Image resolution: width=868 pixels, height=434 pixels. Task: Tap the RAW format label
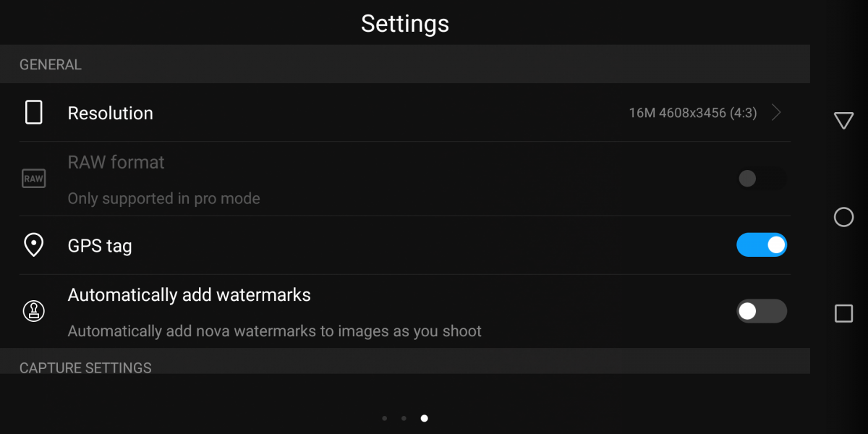click(x=116, y=163)
